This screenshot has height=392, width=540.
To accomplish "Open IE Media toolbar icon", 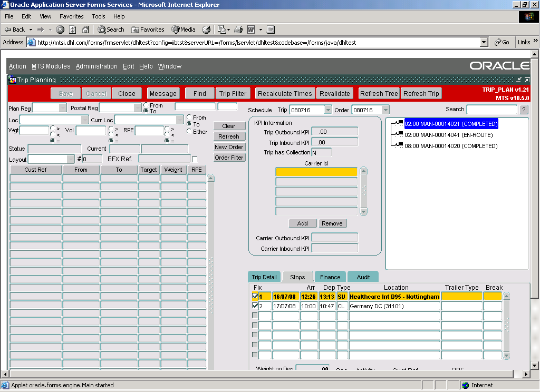I will click(176, 30).
